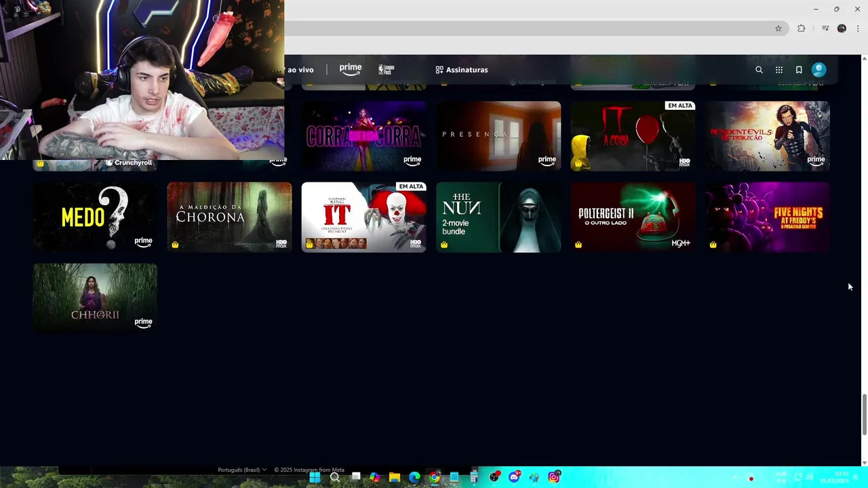Open Windows taskbar search

coord(335,477)
